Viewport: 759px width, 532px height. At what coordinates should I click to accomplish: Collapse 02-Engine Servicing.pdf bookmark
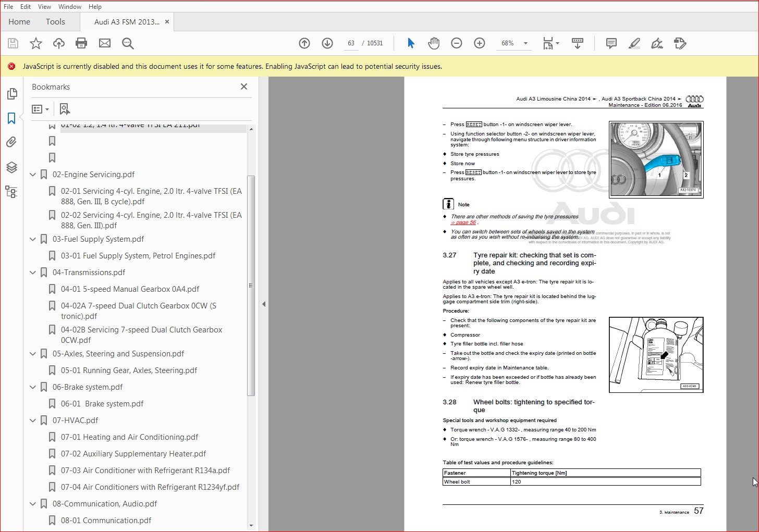click(x=33, y=175)
